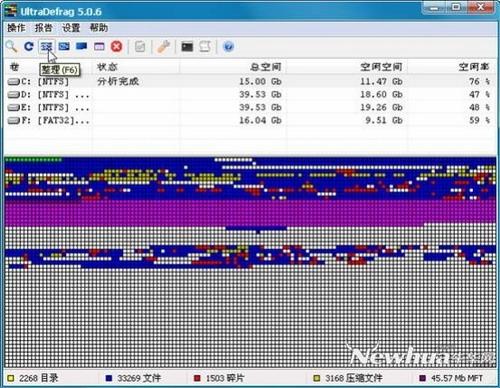Click the blue swatch beside 33269 文件
This screenshot has width=500, height=388.
[109, 378]
